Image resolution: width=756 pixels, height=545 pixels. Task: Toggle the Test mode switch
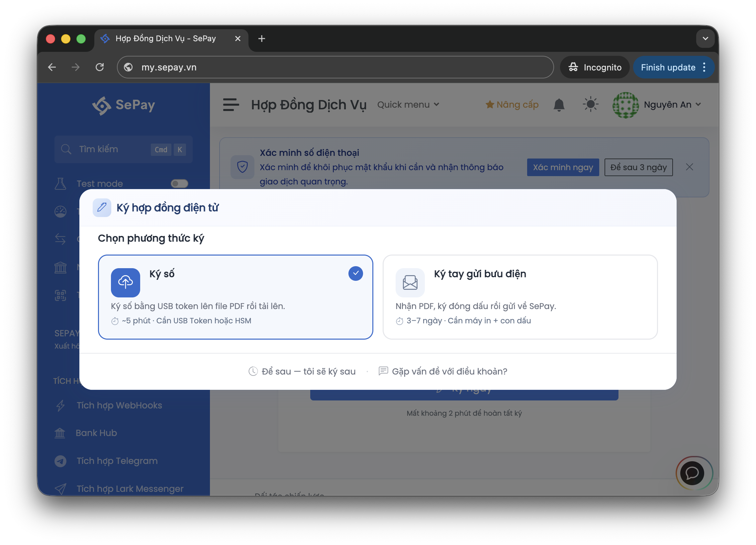pyautogui.click(x=179, y=184)
